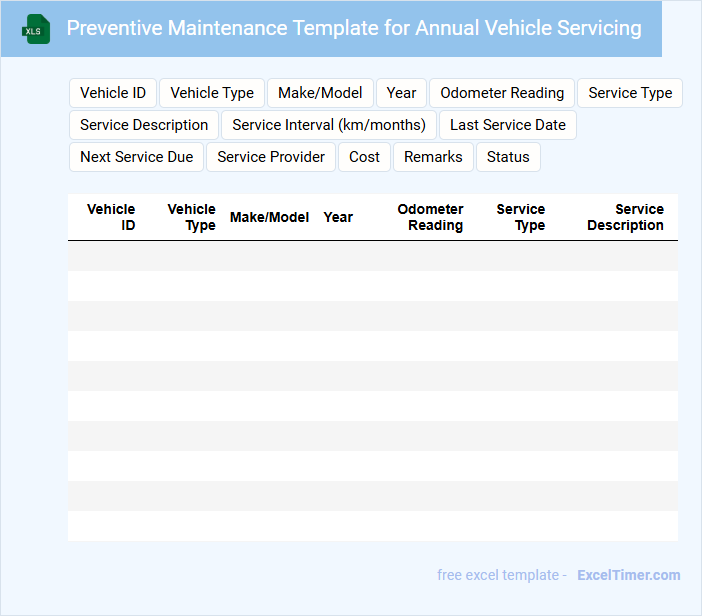Select the Service Interval (km/months) tag

pos(329,125)
